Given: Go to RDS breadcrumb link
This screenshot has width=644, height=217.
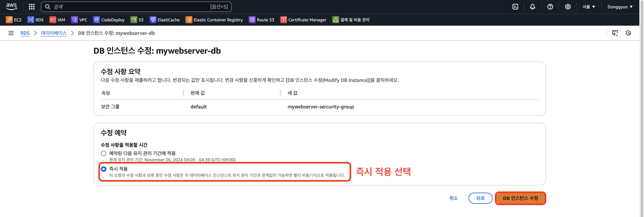Looking at the screenshot, I should (25, 33).
